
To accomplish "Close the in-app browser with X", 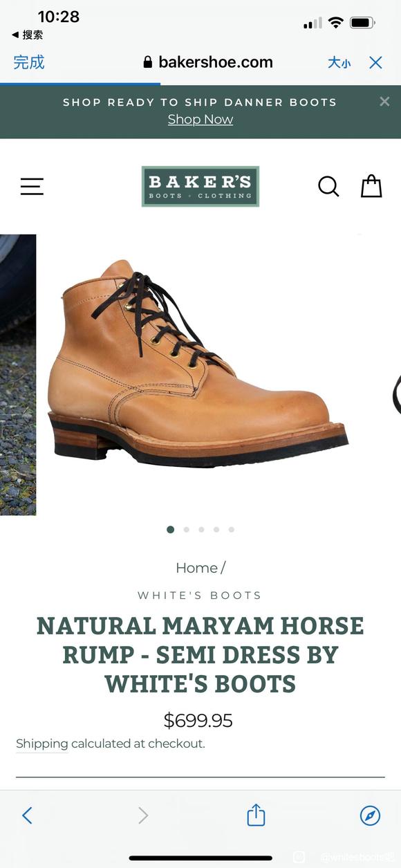I will point(375,63).
